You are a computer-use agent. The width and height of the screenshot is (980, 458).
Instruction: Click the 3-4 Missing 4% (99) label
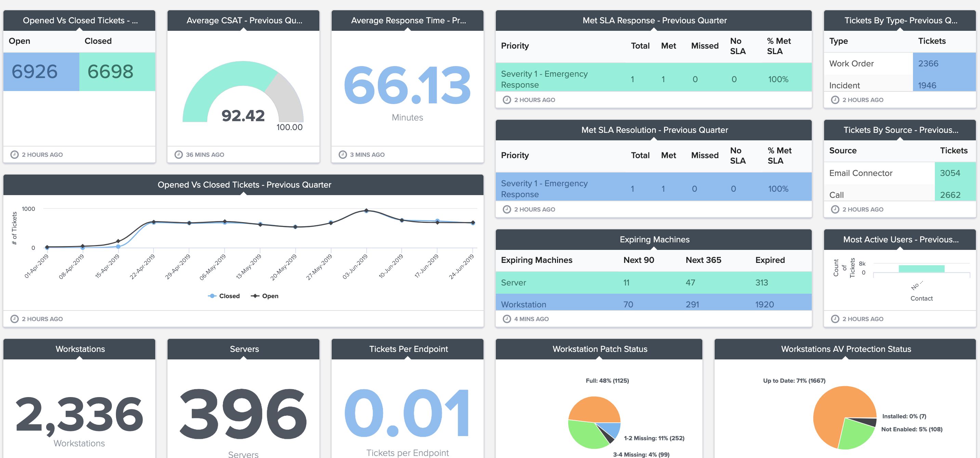coord(641,455)
